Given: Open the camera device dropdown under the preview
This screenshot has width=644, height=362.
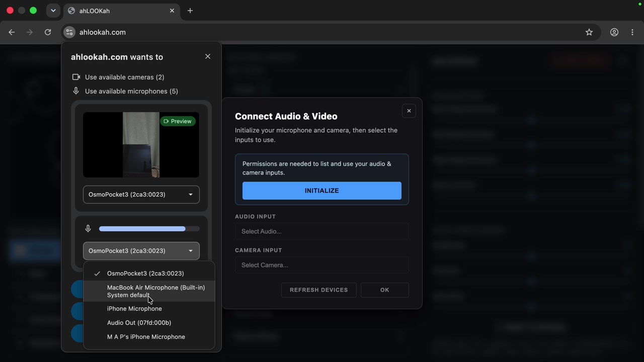Looking at the screenshot, I should point(141,195).
